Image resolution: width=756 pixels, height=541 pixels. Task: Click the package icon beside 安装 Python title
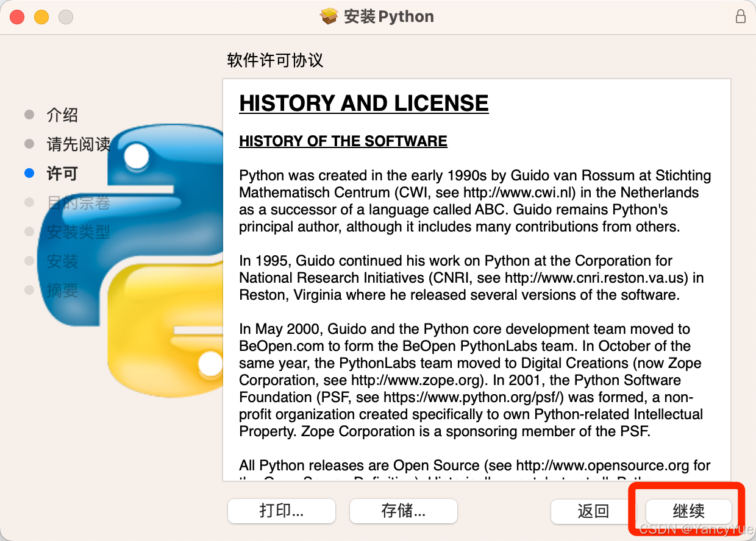tap(329, 16)
